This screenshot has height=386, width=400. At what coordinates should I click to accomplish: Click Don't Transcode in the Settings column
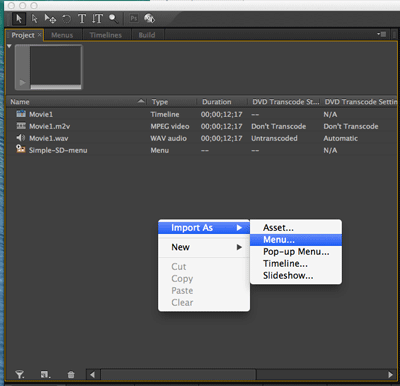[351, 126]
